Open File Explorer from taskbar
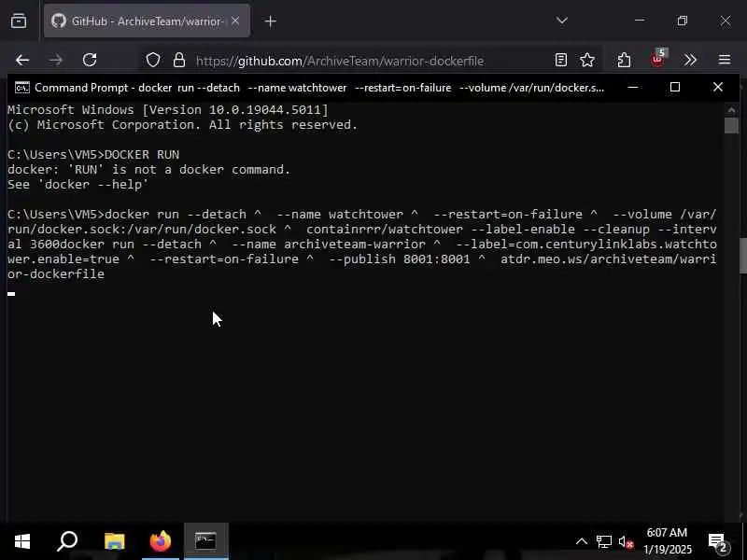The height and width of the screenshot is (560, 747). pyautogui.click(x=114, y=541)
